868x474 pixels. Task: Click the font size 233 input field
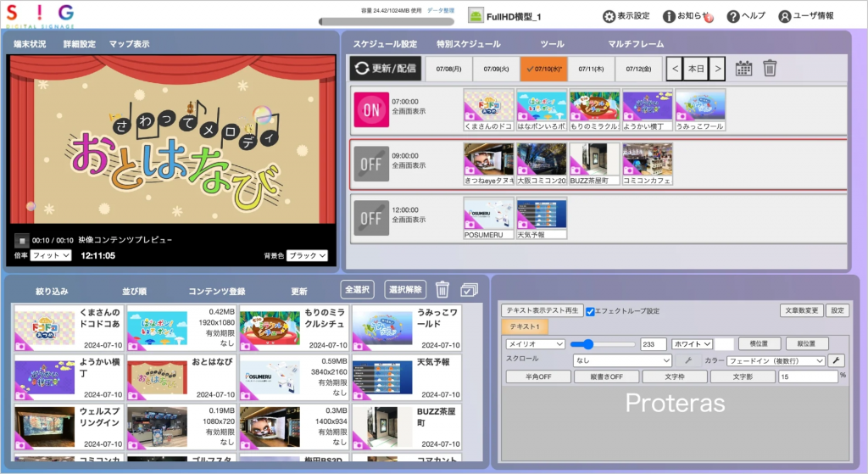(x=654, y=344)
